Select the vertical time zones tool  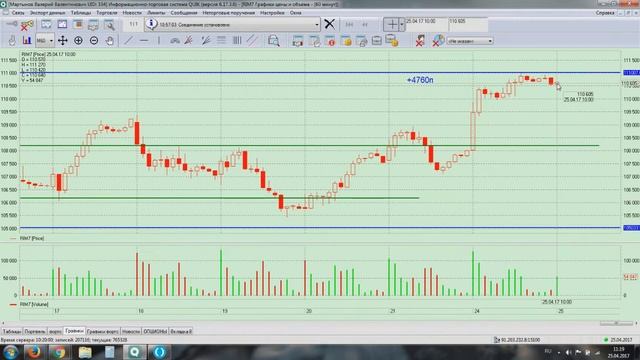coord(237,40)
